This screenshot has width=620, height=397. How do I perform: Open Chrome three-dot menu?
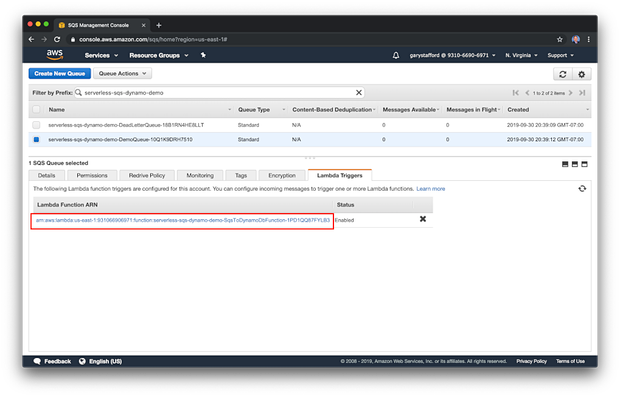point(589,39)
